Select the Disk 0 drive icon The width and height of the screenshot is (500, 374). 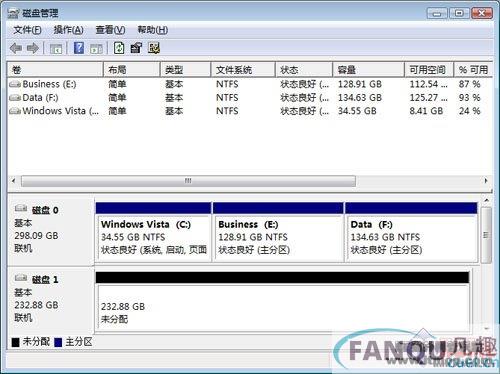pos(21,209)
